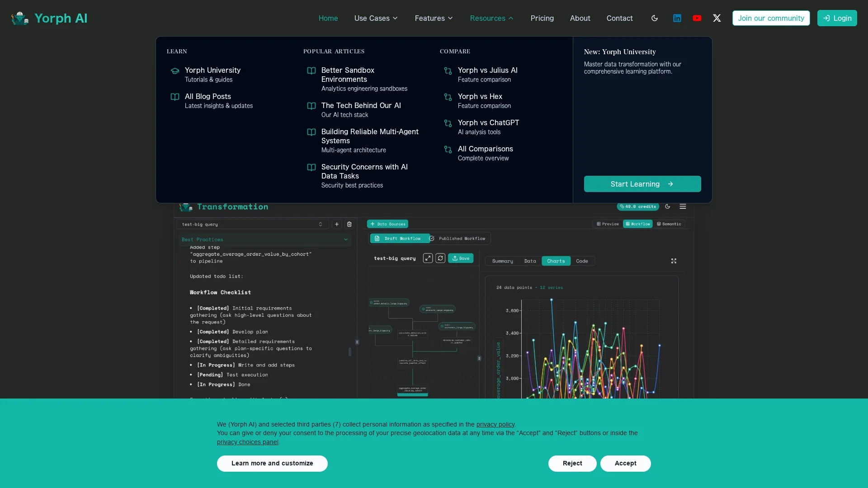Click compare icon beside Yorph vs ChatGPT
Viewport: 868px width, 488px height.
[448, 123]
